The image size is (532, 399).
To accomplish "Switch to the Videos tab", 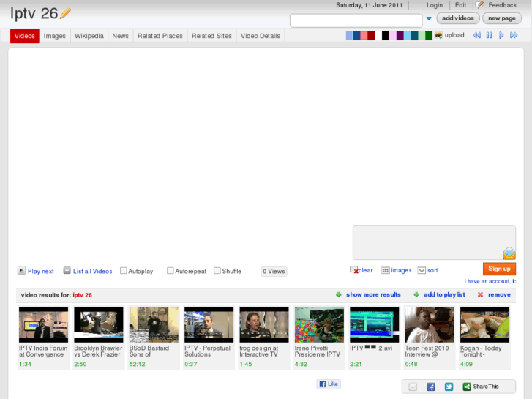I will coord(24,36).
